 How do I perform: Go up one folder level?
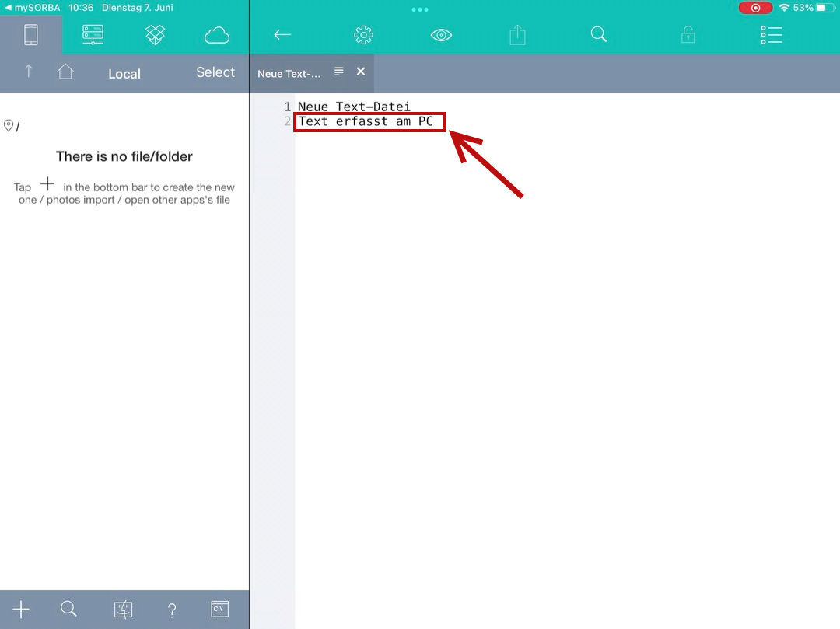click(29, 72)
